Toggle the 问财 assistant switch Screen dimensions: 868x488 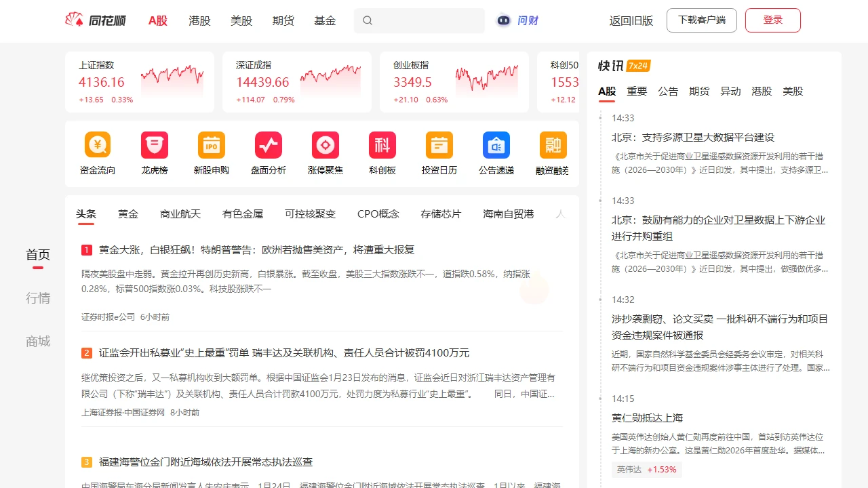tap(503, 20)
